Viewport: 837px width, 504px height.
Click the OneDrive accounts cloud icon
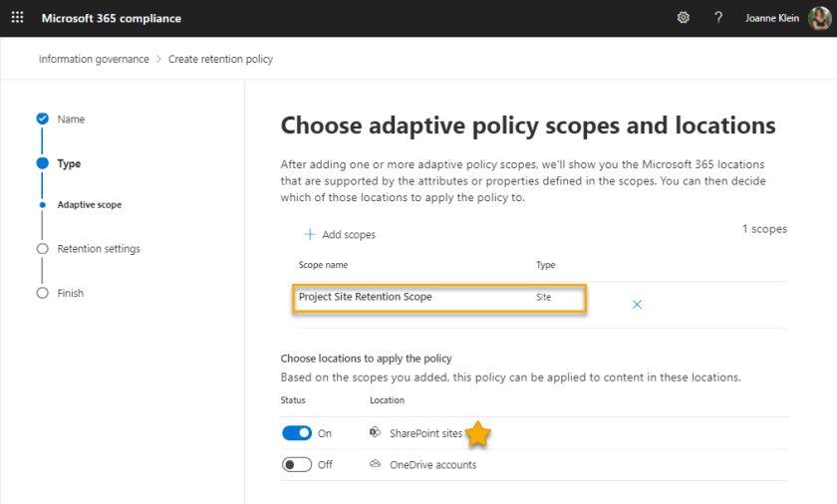[375, 464]
